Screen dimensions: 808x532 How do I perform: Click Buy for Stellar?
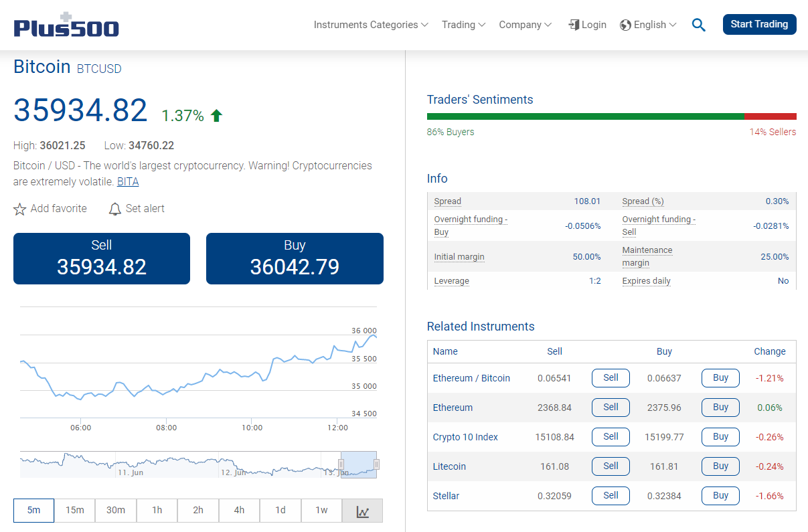tap(720, 495)
